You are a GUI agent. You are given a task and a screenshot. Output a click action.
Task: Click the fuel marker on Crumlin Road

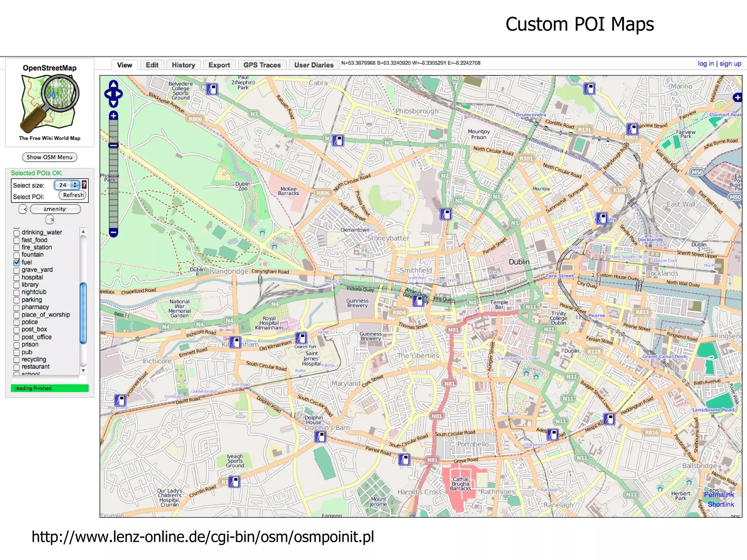tap(234, 482)
